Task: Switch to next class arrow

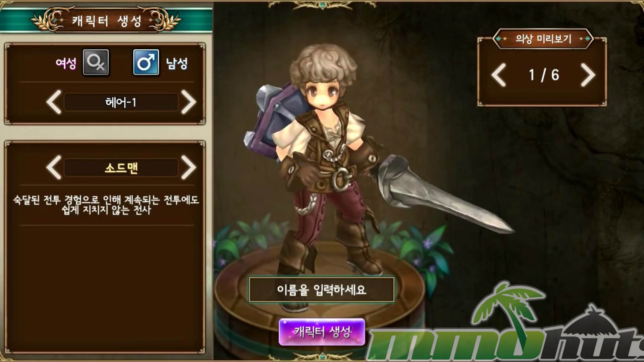Action: tap(189, 167)
